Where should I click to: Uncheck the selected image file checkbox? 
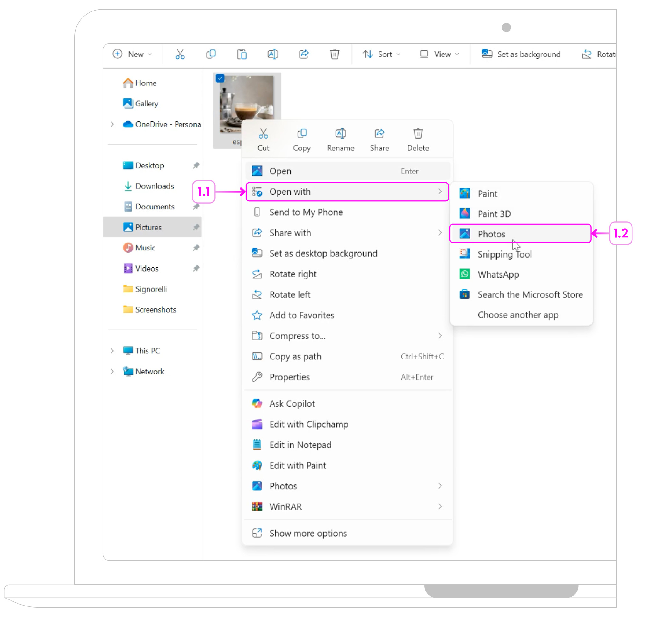(220, 78)
